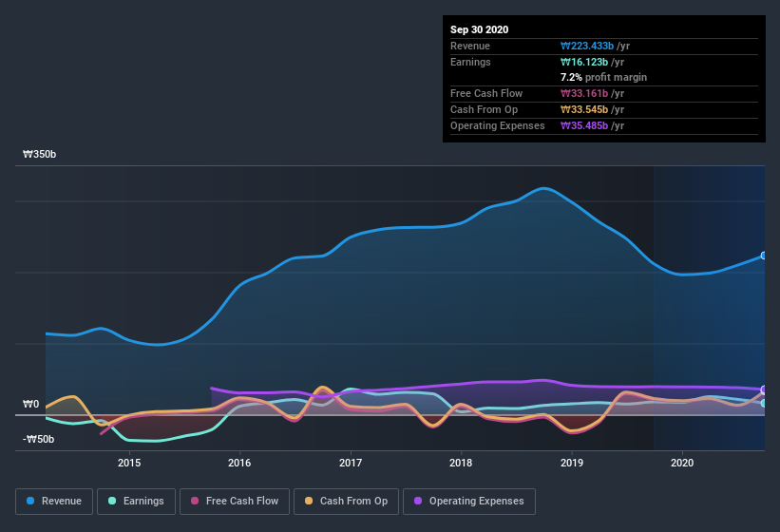The width and height of the screenshot is (780, 532).
Task: Click the Sep 30 2020 tooltip header
Action: point(480,29)
